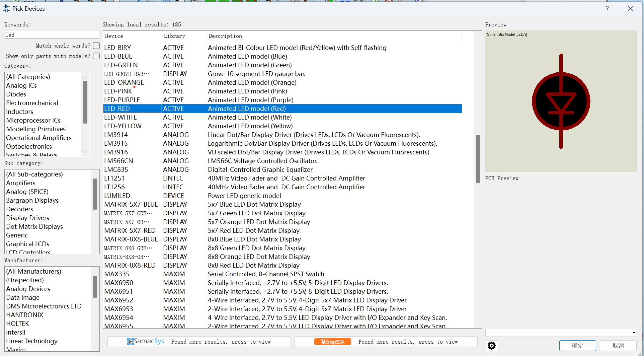This screenshot has height=356, width=644.
Task: Select the Data Image manufacturer
Action: click(x=23, y=297)
